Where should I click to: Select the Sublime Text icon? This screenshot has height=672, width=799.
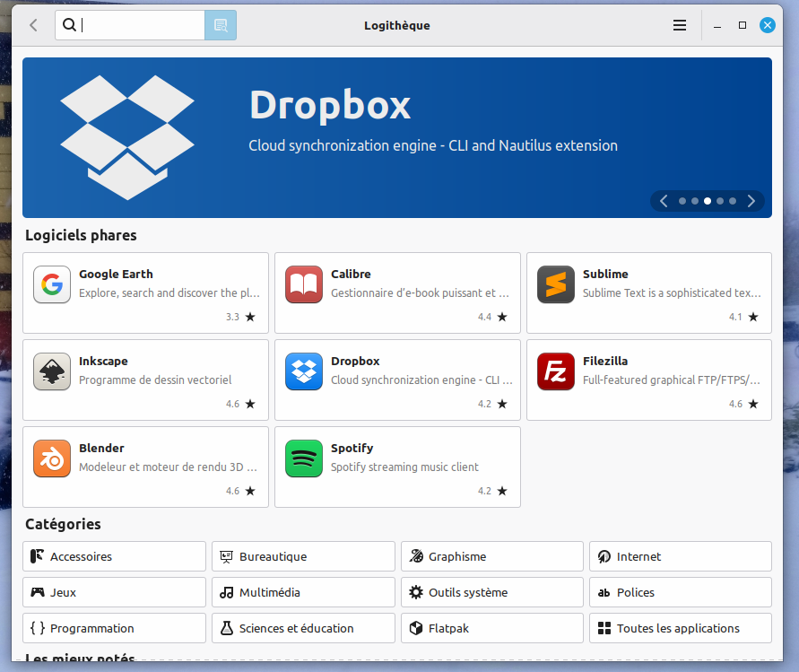click(x=555, y=284)
